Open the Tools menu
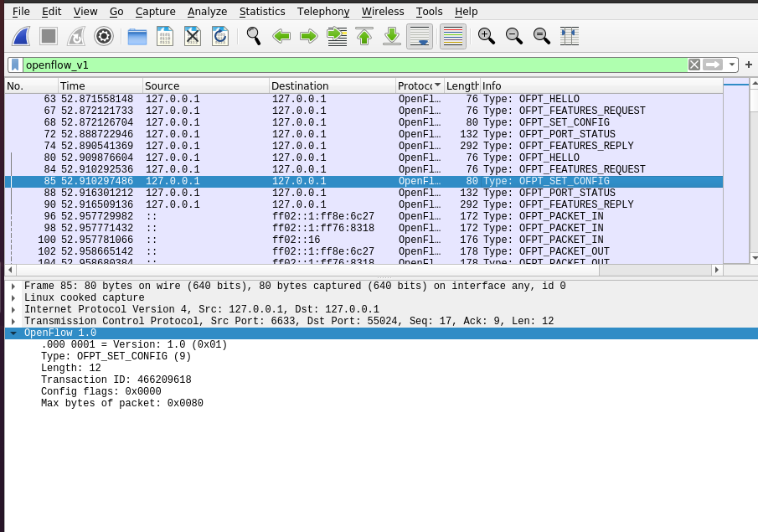Viewport: 758px width, 532px height. tap(429, 12)
